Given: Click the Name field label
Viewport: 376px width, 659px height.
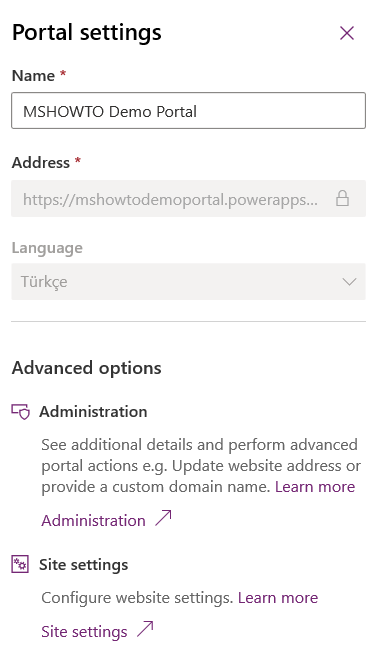Looking at the screenshot, I should 34,76.
